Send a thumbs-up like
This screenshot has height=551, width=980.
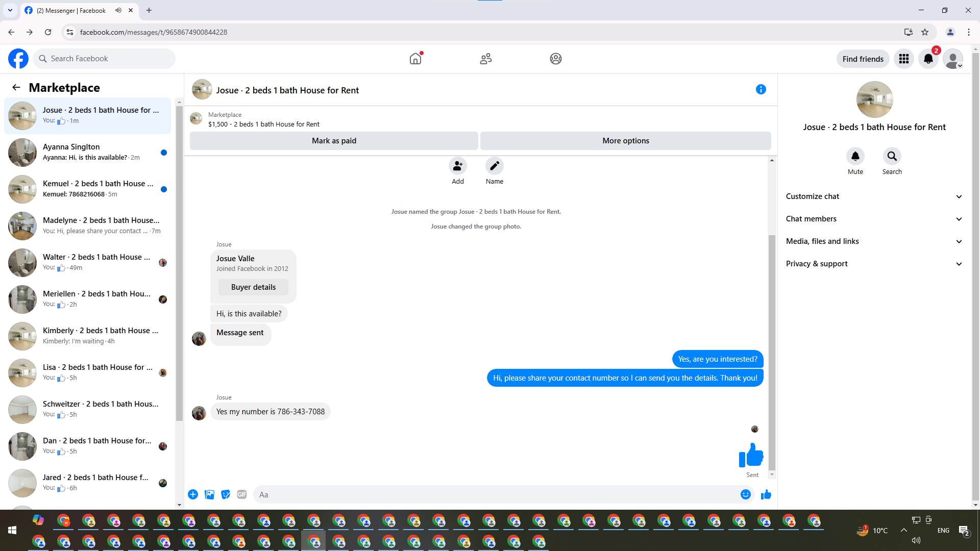pos(766,494)
